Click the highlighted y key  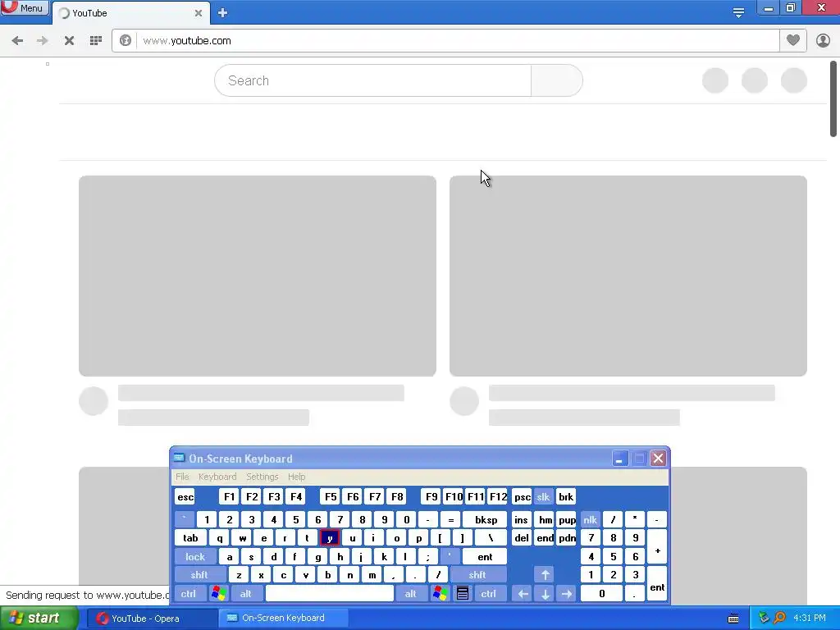(330, 538)
